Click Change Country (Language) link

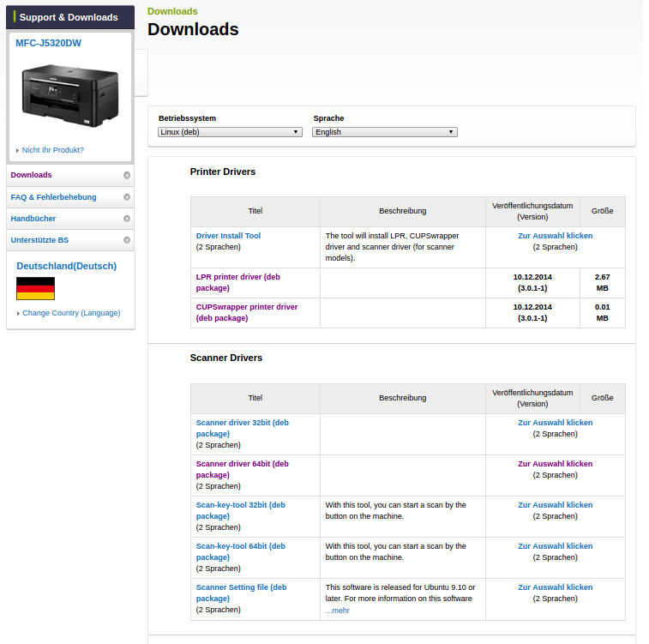pos(72,313)
